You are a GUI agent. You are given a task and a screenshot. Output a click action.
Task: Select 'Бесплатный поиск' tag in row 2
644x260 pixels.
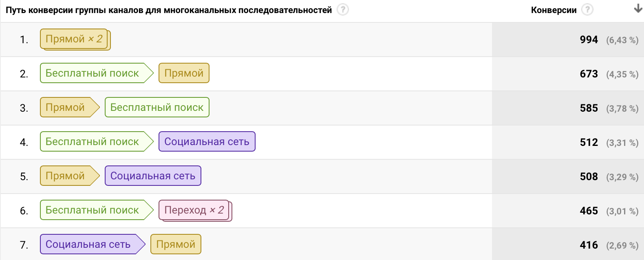(x=93, y=73)
